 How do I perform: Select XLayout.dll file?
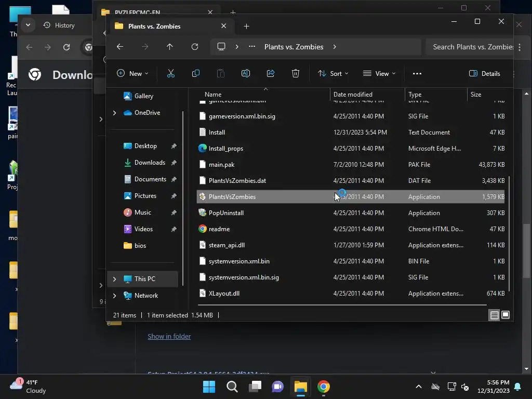tap(351, 294)
